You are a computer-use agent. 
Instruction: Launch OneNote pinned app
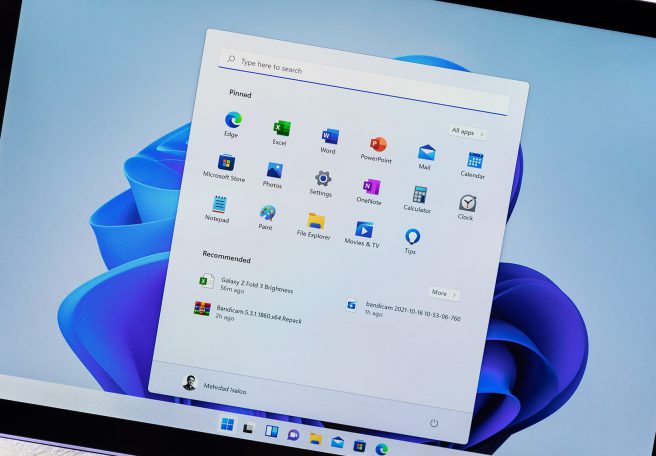370,191
